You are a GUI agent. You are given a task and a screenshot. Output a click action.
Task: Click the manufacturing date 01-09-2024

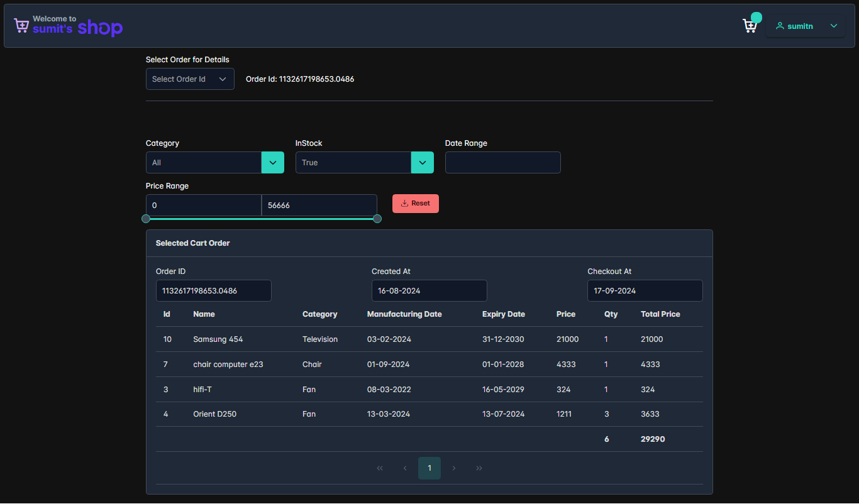[x=389, y=364]
